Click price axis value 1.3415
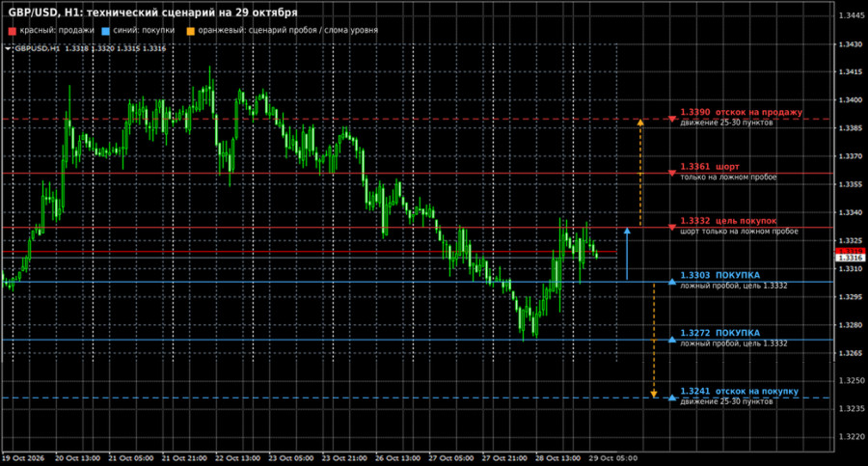Viewport: 868px width, 466px height. 851,72
